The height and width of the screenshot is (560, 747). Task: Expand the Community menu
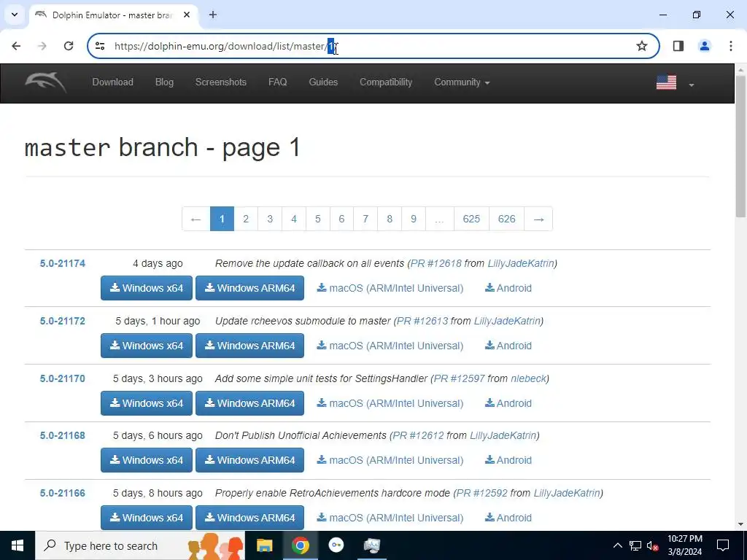click(462, 82)
